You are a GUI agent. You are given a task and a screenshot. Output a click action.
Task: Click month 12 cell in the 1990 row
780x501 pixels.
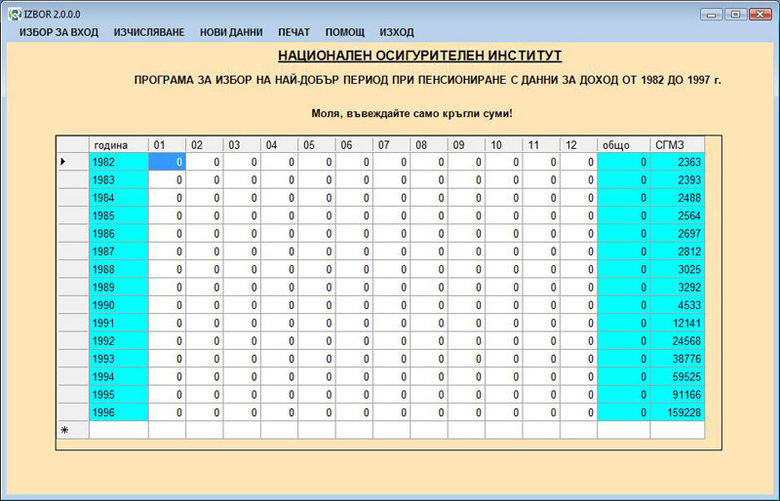click(x=579, y=305)
